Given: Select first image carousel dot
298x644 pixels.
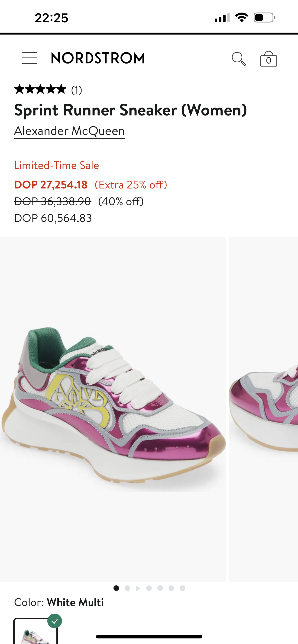Looking at the screenshot, I should tap(116, 588).
